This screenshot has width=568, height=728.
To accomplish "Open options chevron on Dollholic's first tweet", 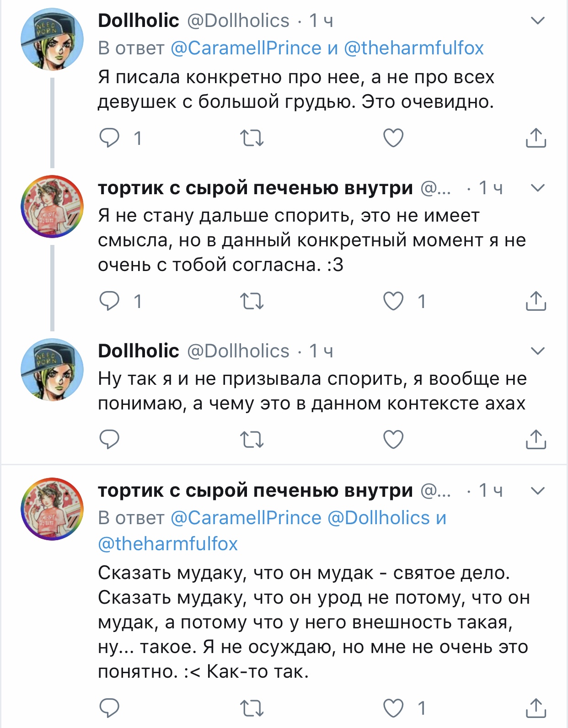I will [538, 21].
